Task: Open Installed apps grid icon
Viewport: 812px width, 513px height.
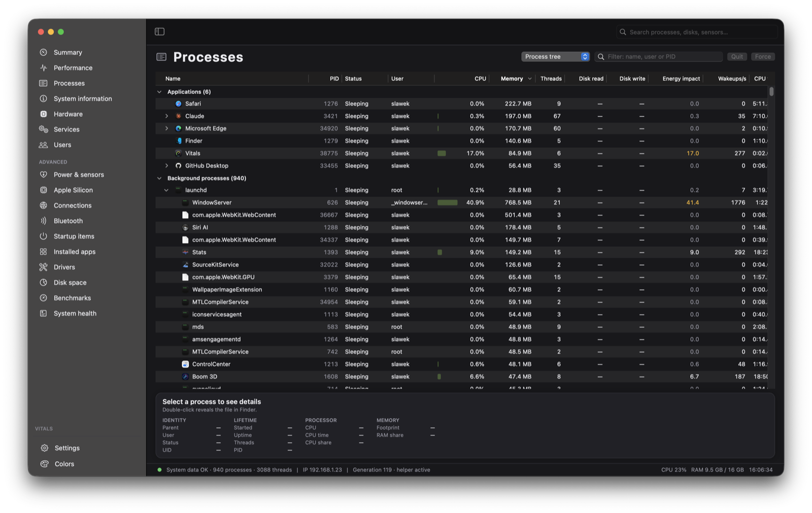Action: coord(44,252)
